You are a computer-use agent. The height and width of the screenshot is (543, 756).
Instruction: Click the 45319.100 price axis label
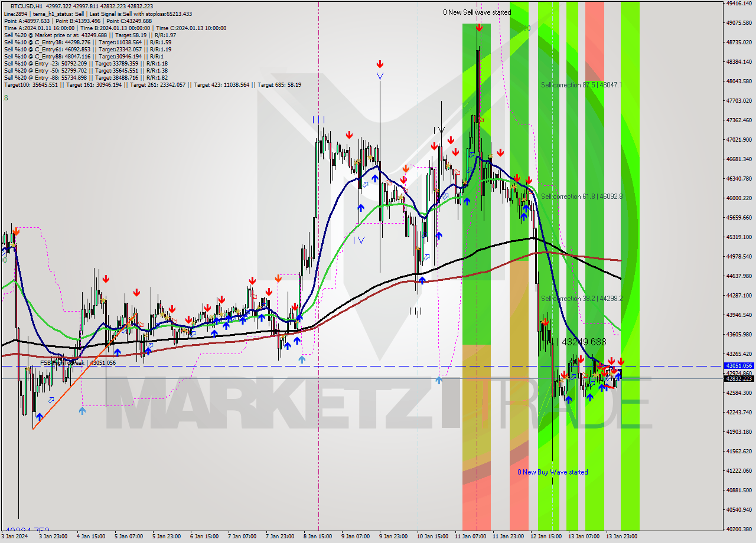(x=738, y=237)
